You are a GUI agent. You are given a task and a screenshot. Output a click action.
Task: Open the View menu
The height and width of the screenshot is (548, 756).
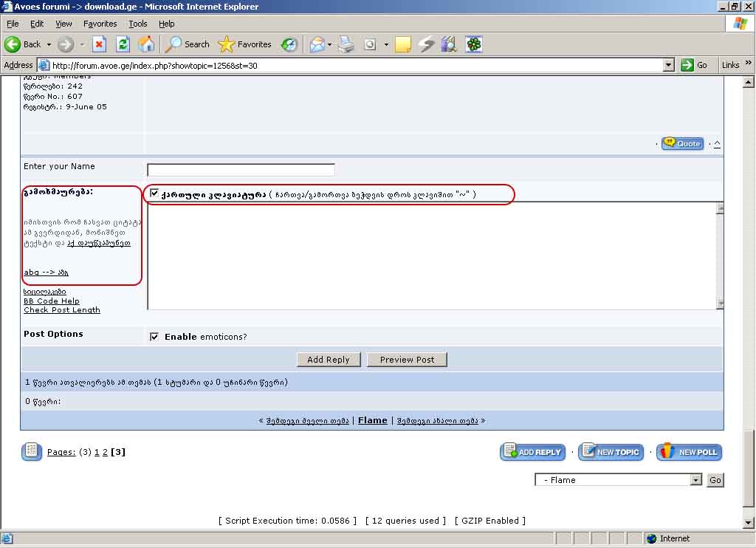click(x=63, y=24)
